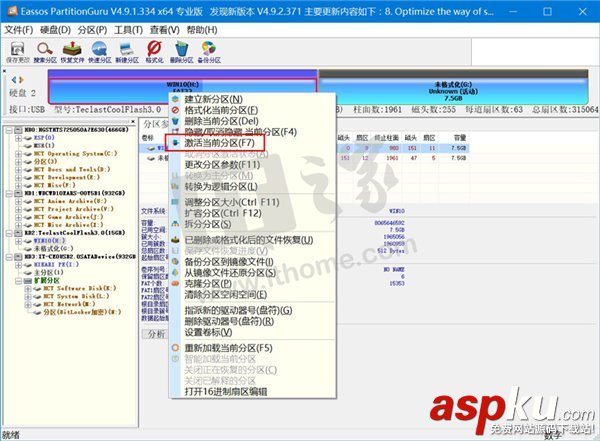This screenshot has width=600, height=441.
Task: Choose 删除当前分区(Del) in the context menu
Action: (x=252, y=121)
